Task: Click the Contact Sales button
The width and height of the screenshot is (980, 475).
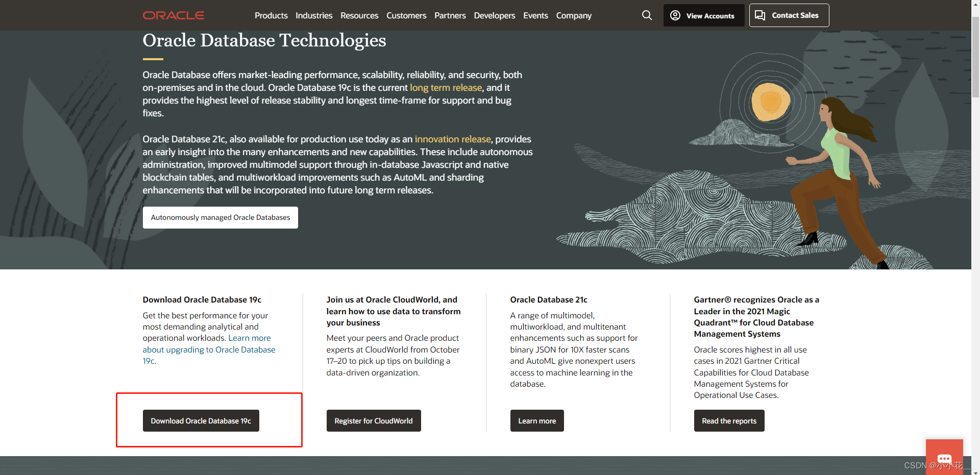Action: 789,15
